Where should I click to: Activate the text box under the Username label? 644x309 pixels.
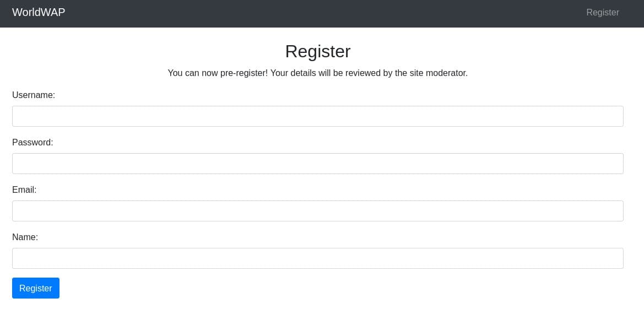tap(317, 116)
